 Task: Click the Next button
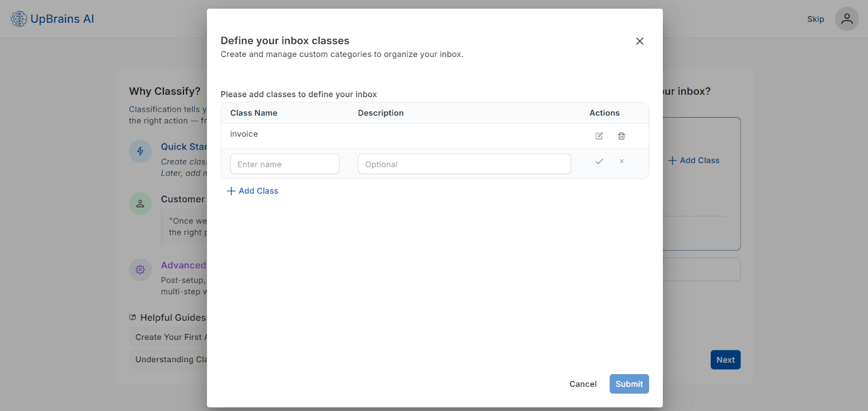tap(725, 360)
